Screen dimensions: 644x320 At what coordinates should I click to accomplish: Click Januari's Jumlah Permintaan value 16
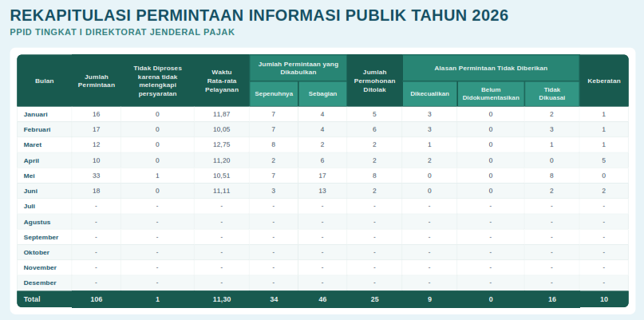(97, 114)
